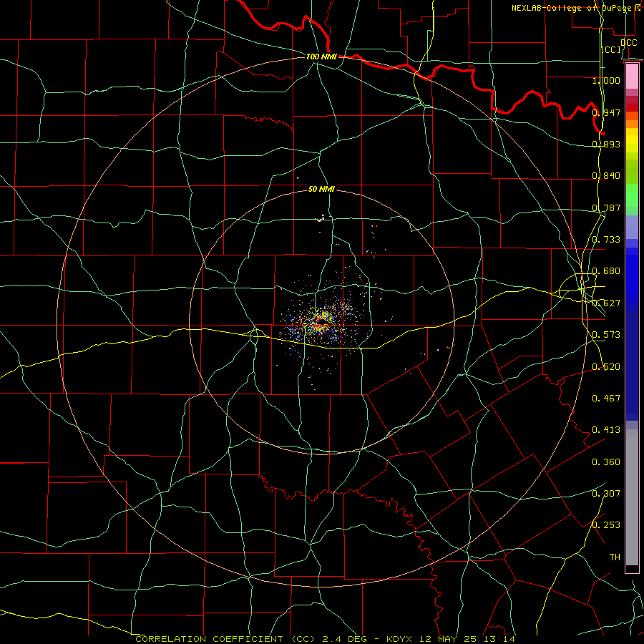Click the dense radar echo cluster at center
The width and height of the screenshot is (644, 644).
321,321
